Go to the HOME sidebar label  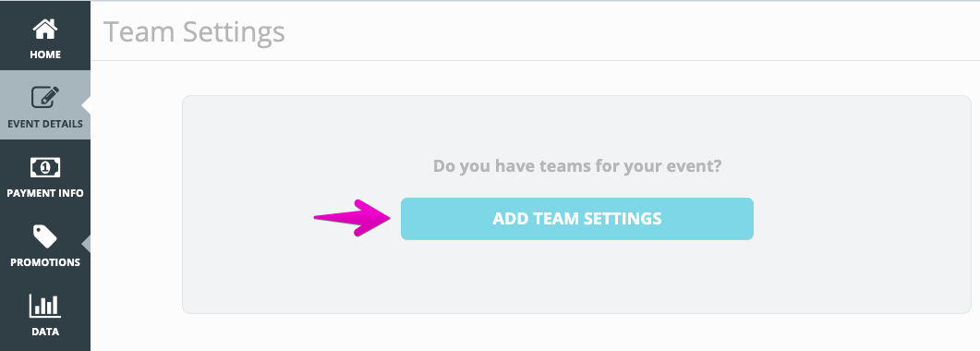(45, 55)
